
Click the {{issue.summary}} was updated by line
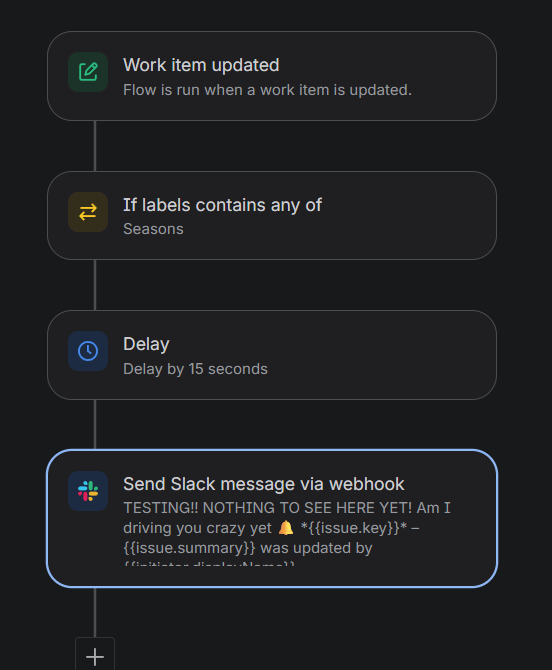click(x=248, y=548)
